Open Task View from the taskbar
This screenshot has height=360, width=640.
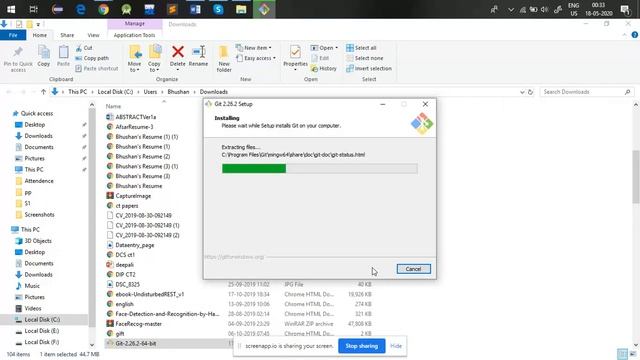click(33, 9)
